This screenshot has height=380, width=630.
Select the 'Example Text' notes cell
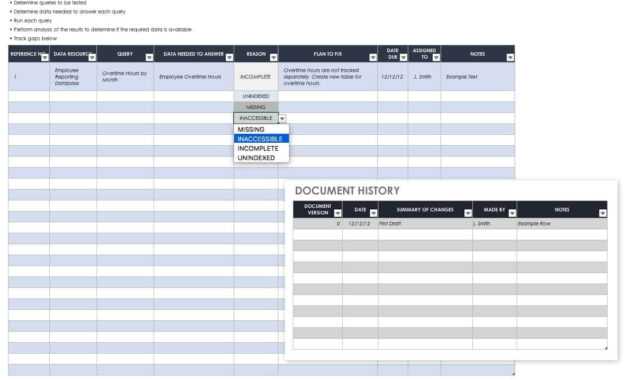point(478,77)
